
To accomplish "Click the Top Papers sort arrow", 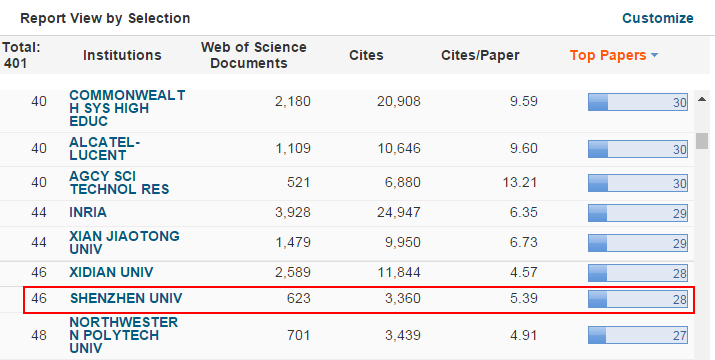I will (x=654, y=55).
